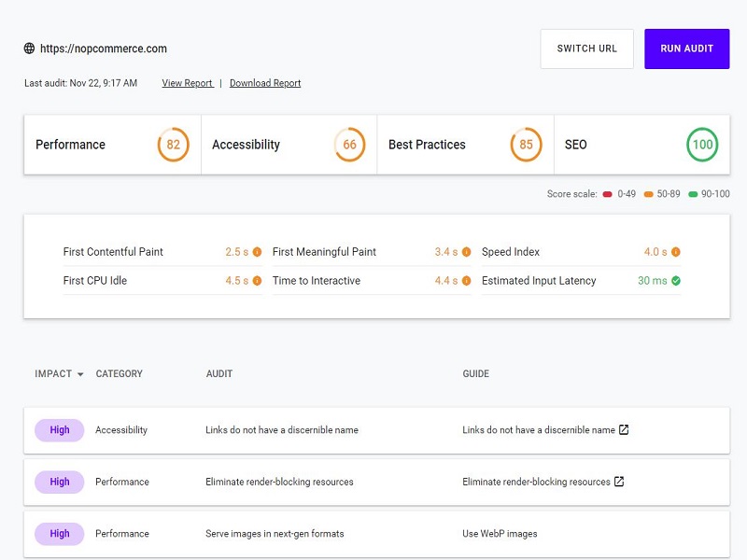Click 'Performance' category cell in next-gen formats row
The image size is (747, 560).
pyautogui.click(x=122, y=533)
